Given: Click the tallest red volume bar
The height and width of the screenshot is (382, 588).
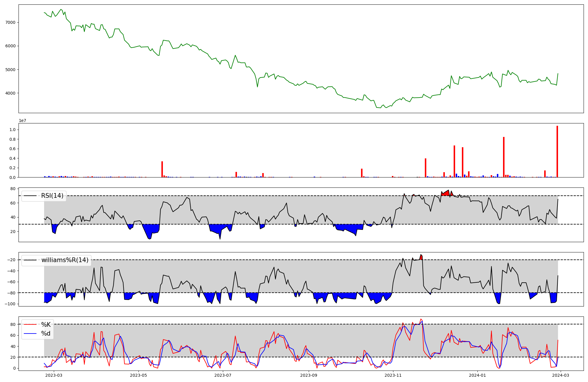Looking at the screenshot, I should (557, 152).
